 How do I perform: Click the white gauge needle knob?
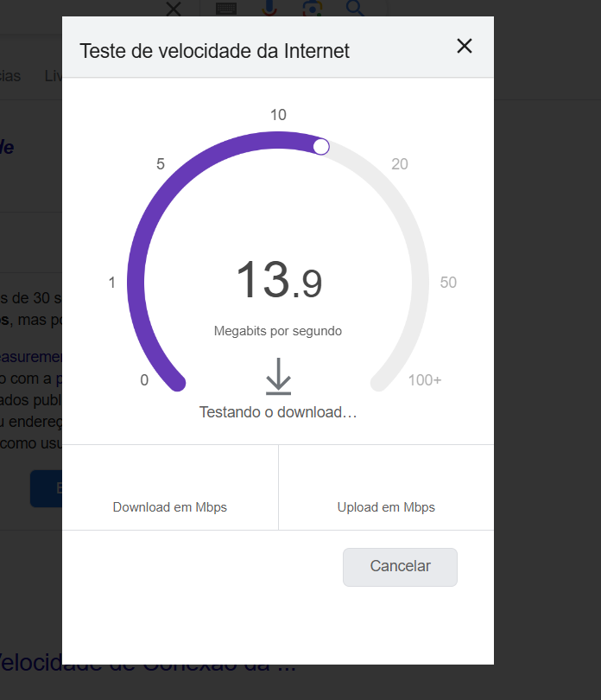[x=321, y=147]
